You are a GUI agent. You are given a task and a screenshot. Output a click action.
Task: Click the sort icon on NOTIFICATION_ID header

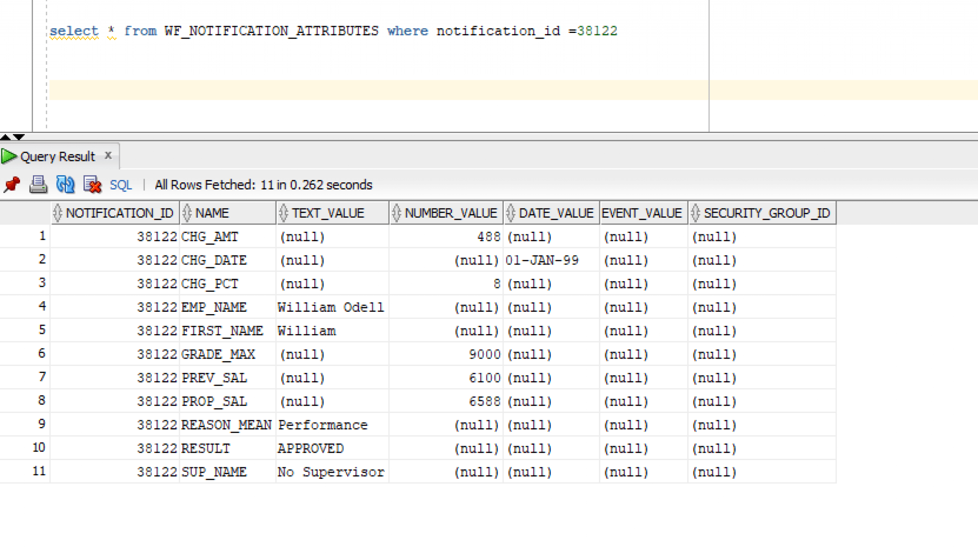point(58,213)
